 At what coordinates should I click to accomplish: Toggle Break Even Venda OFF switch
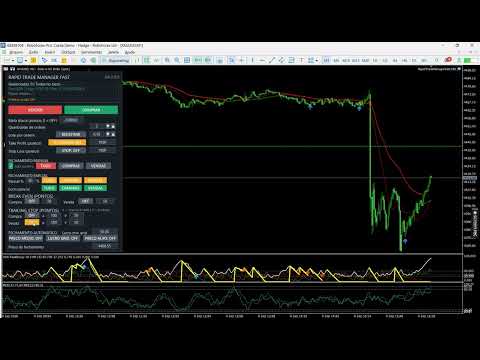(x=85, y=201)
